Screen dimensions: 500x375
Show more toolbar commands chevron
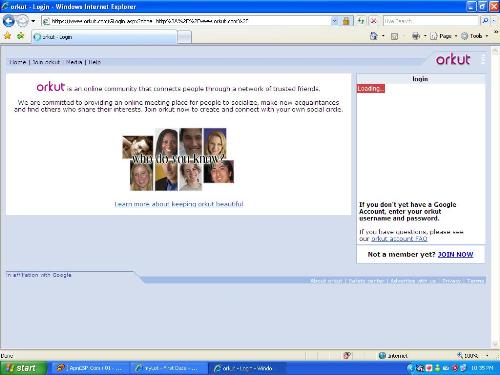pos(496,32)
